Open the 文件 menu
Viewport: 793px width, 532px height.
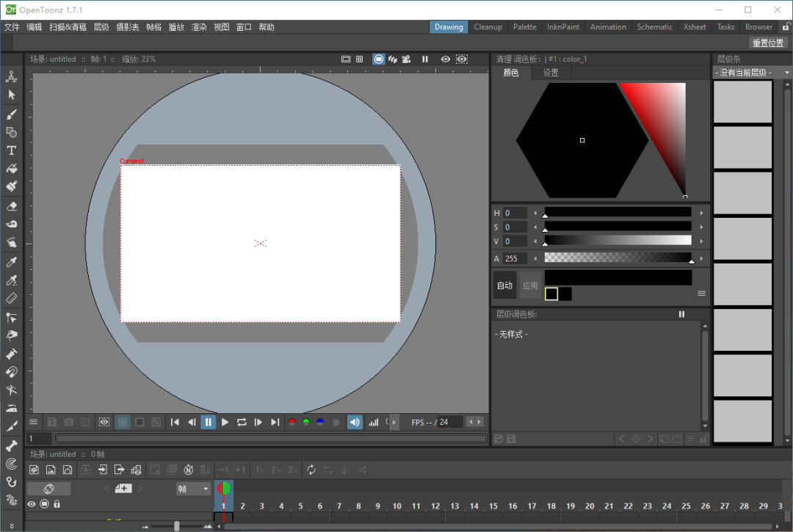(12, 26)
